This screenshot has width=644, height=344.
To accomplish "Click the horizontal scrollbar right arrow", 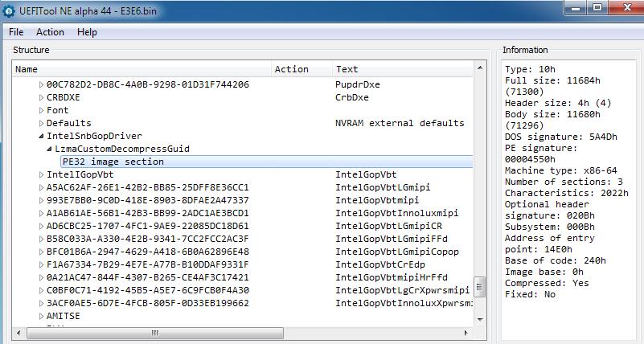I will tap(466, 333).
